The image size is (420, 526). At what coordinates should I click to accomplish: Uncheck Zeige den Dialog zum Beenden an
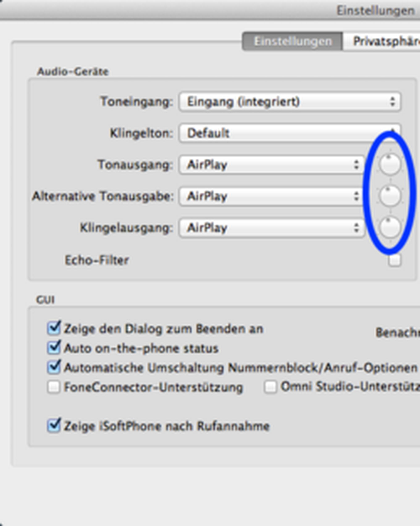click(54, 328)
